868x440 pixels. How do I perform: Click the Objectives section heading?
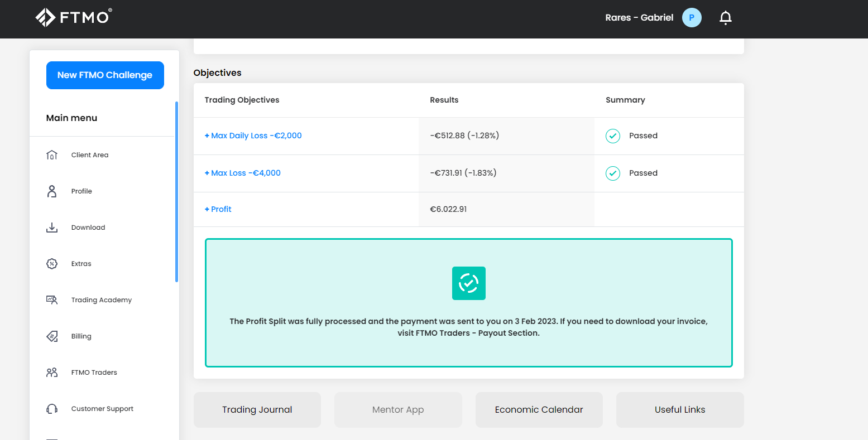pos(218,73)
